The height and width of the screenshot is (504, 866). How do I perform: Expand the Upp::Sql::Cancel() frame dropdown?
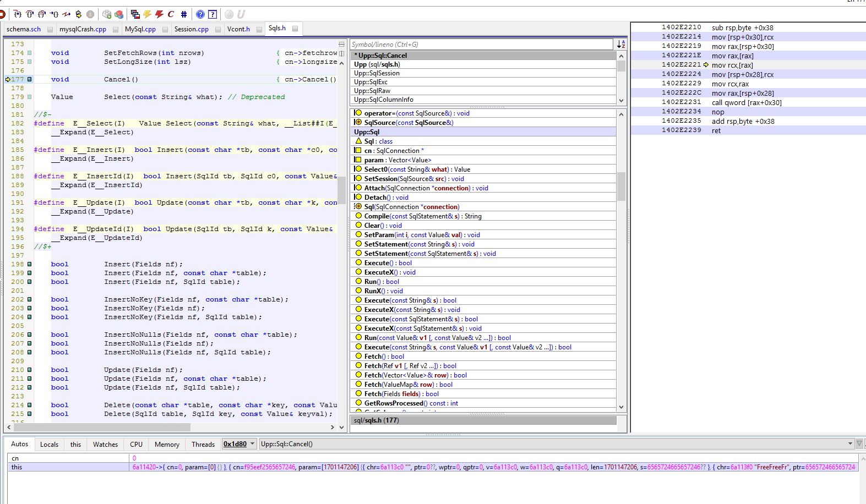[850, 444]
